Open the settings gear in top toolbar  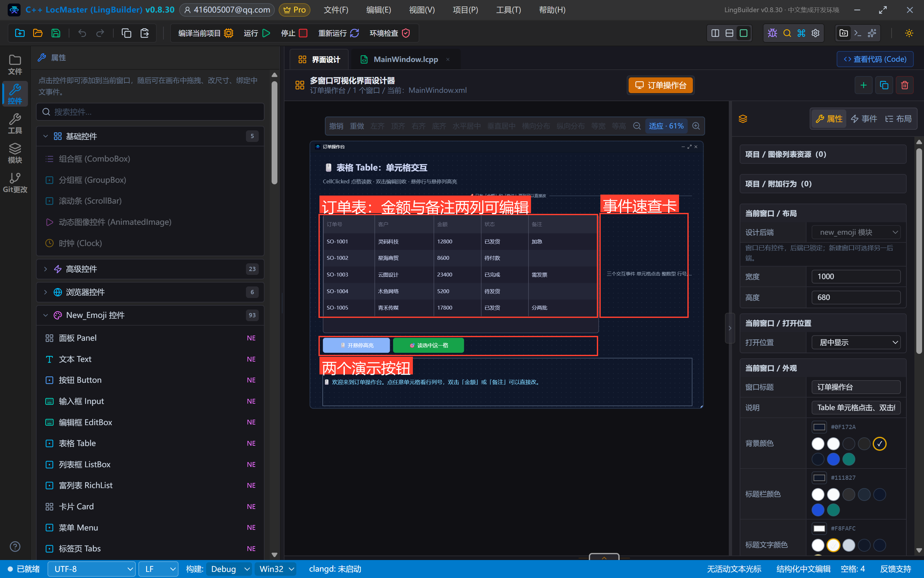815,33
